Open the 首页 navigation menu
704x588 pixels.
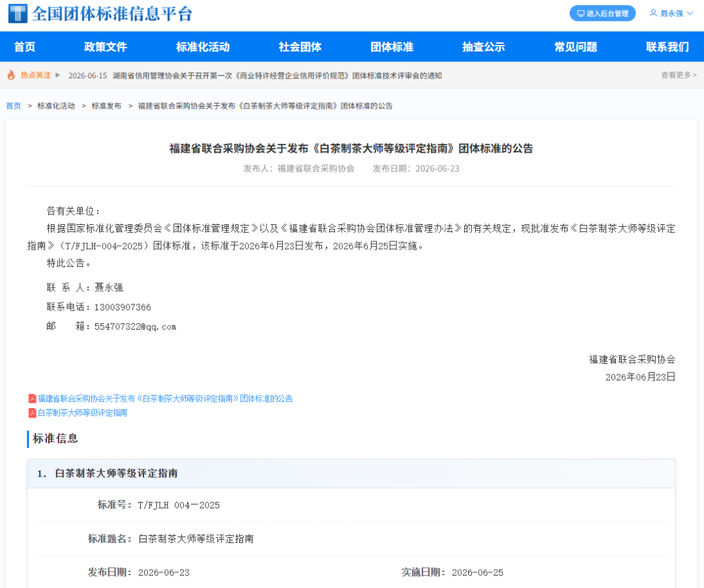[25, 47]
